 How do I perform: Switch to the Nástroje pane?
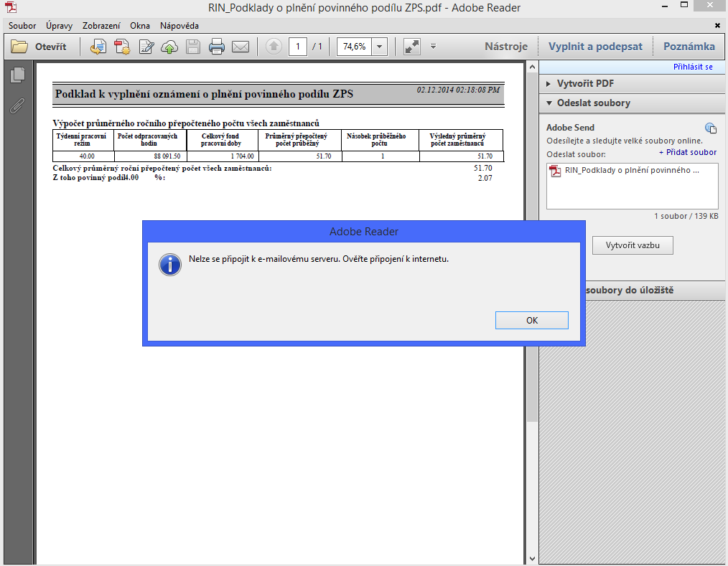pyautogui.click(x=506, y=47)
